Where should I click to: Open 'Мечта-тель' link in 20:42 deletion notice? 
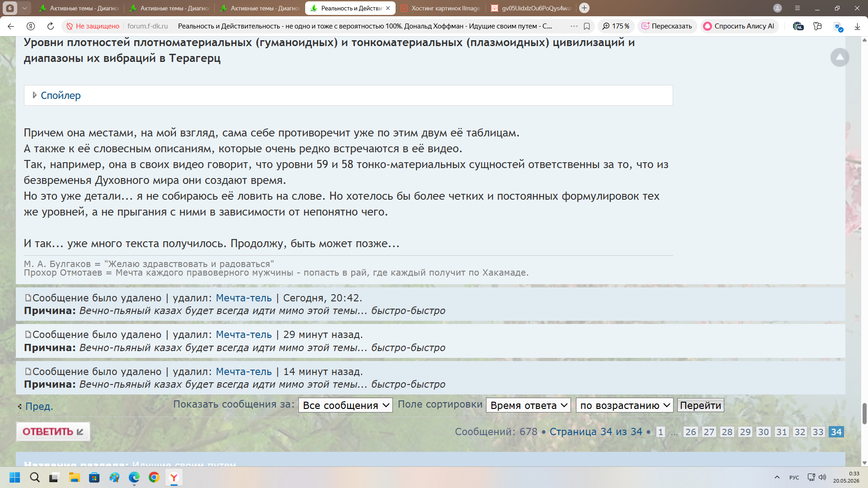(244, 298)
